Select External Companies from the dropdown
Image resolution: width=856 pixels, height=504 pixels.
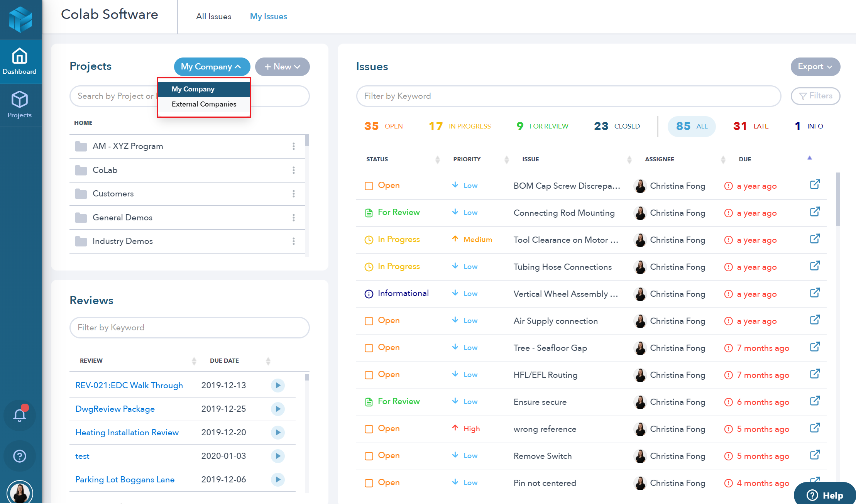click(x=204, y=104)
